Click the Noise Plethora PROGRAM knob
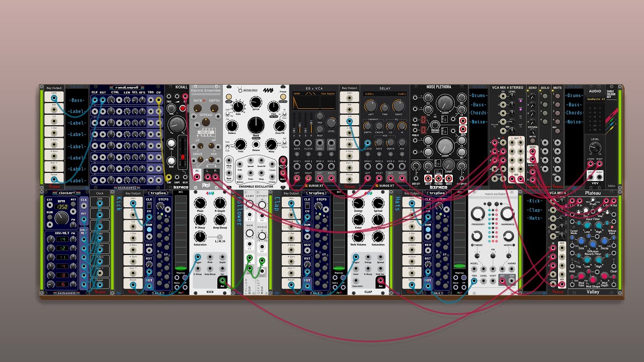644x362 pixels. (x=435, y=125)
